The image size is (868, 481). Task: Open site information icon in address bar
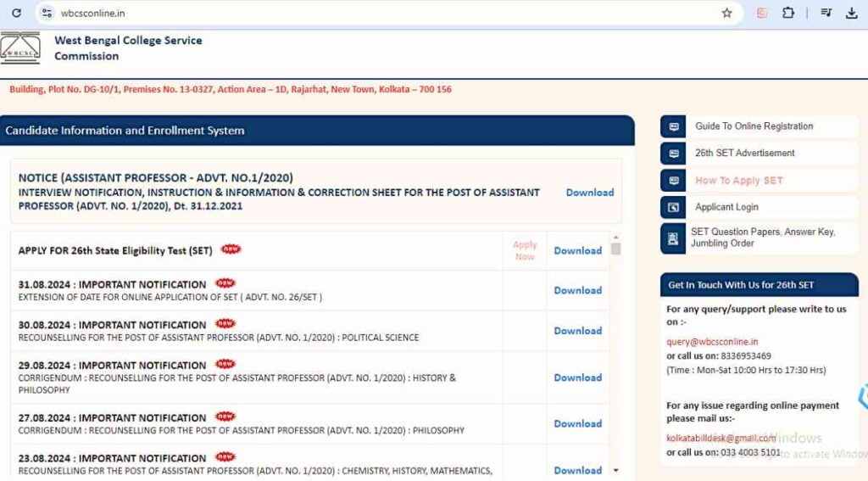tap(47, 13)
